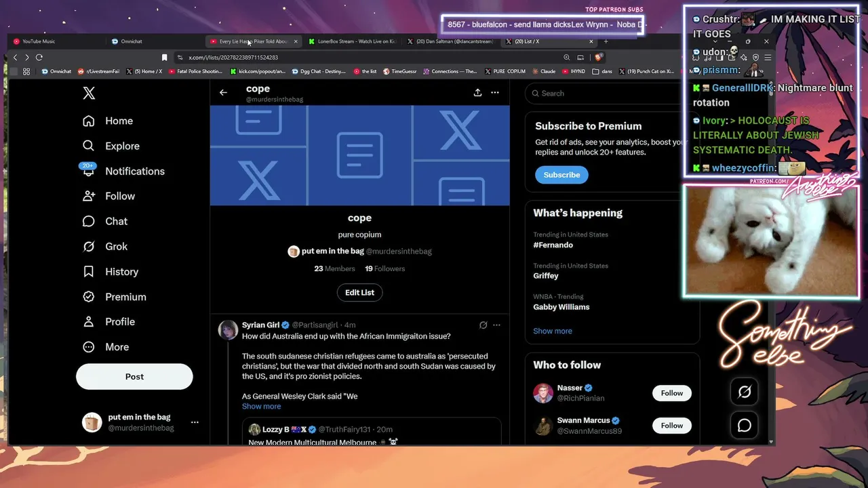Click the browser Forward button
Screen dimensions: 868x488
click(x=27, y=58)
